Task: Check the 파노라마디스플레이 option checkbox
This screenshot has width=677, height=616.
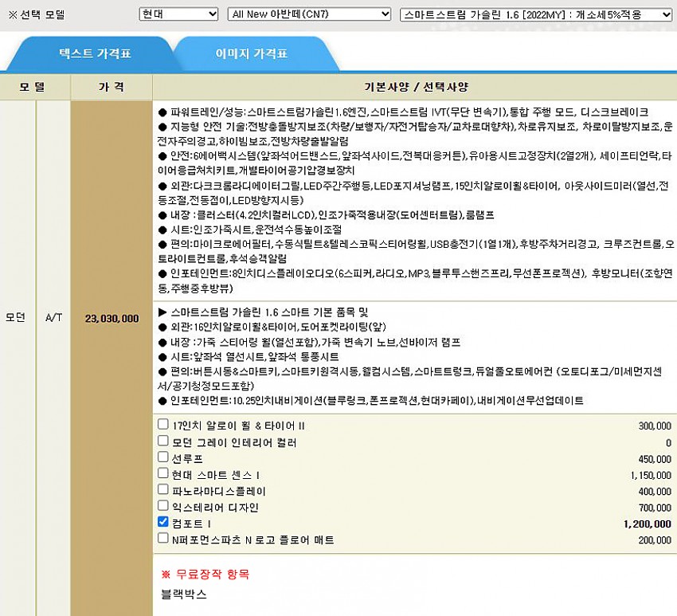Action: pyautogui.click(x=163, y=490)
